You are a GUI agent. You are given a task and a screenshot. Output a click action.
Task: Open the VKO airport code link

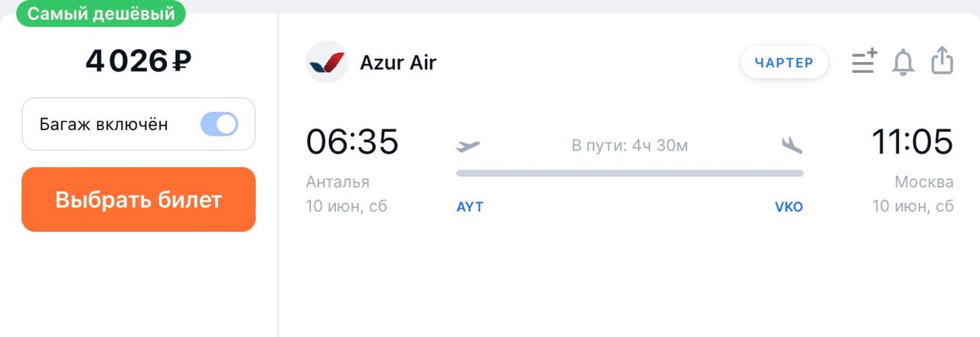click(x=789, y=207)
